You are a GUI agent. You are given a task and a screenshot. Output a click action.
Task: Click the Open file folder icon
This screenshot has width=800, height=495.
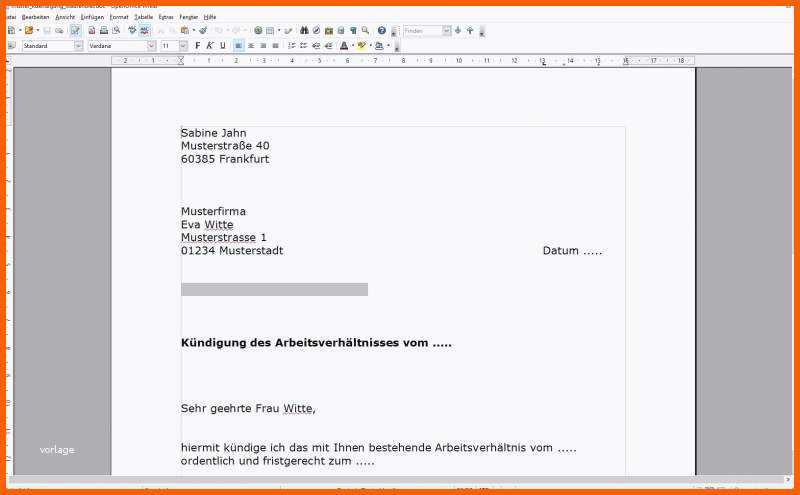[29, 31]
